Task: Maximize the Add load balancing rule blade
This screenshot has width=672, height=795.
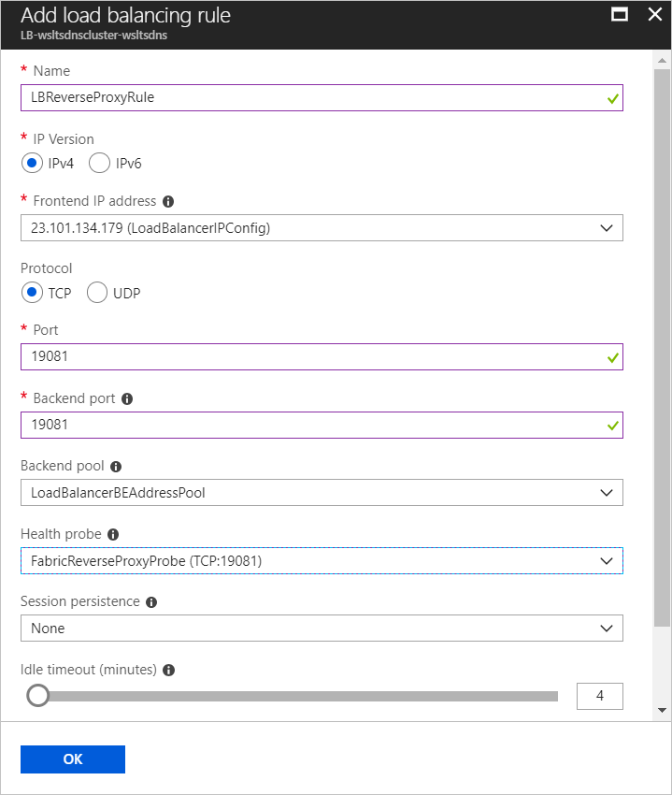Action: pos(618,14)
